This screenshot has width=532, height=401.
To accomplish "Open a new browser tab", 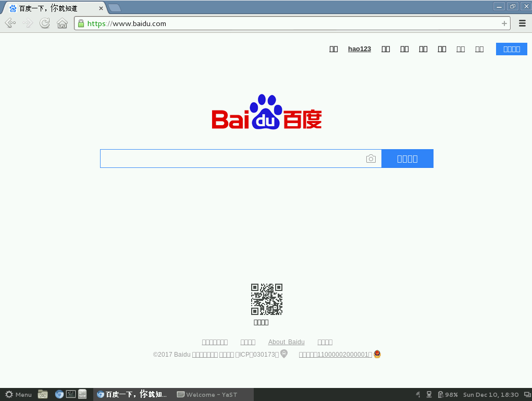I will pyautogui.click(x=115, y=8).
